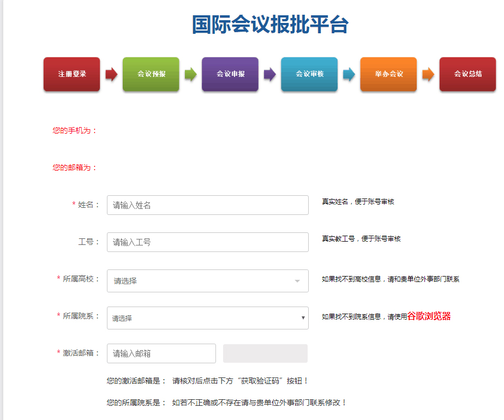
Task: Click the red 谷歌浏览器 text
Action: click(x=429, y=316)
